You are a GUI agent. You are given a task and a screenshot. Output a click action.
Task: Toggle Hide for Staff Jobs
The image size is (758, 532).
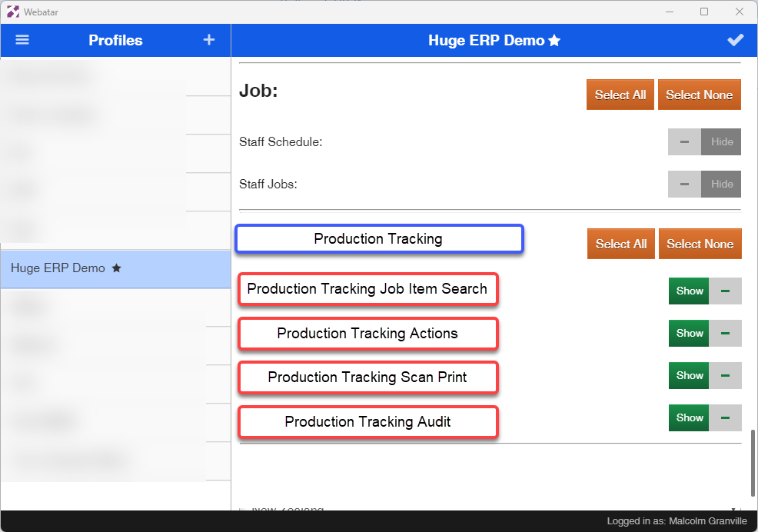click(x=721, y=184)
